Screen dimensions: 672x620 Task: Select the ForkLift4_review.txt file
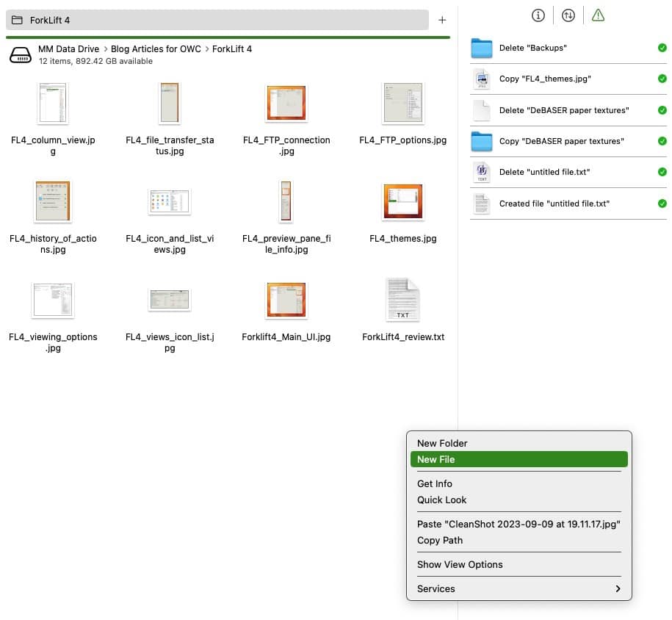point(402,300)
